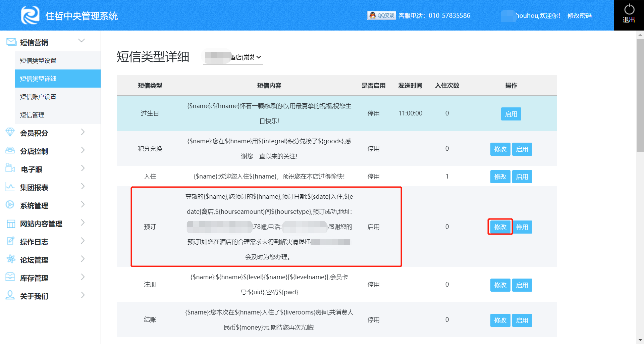The image size is (644, 344).
Task: Open 短信管理 submenu item
Action: (x=58, y=115)
